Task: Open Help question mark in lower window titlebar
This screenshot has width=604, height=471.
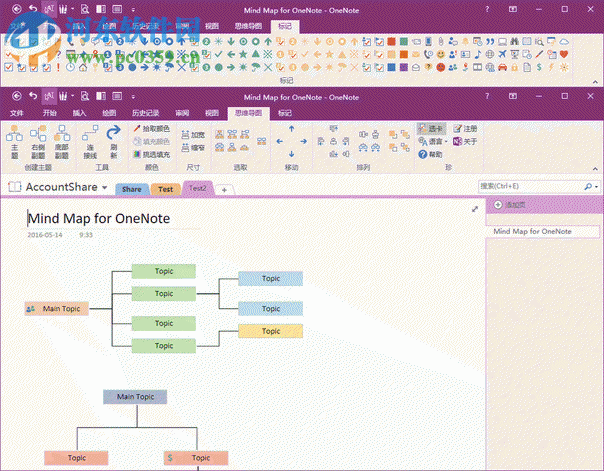Action: [487, 96]
